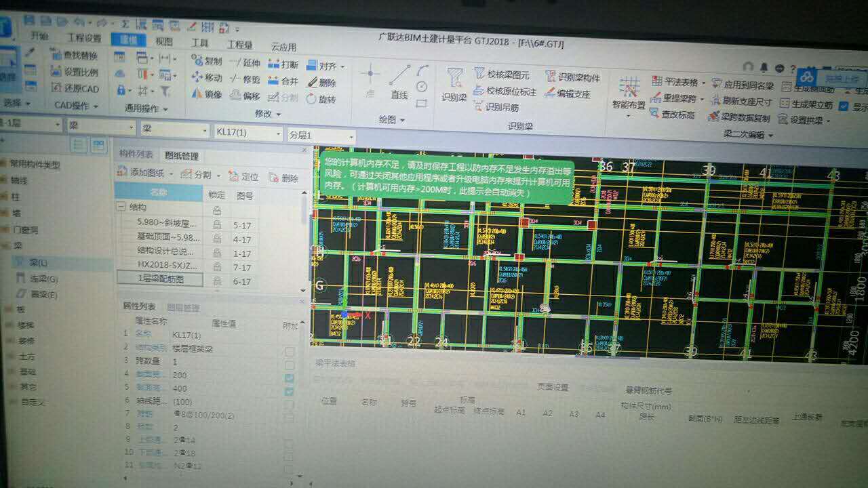
Task: Toggle lock for 结构设计总说 drawing
Action: pyautogui.click(x=217, y=252)
